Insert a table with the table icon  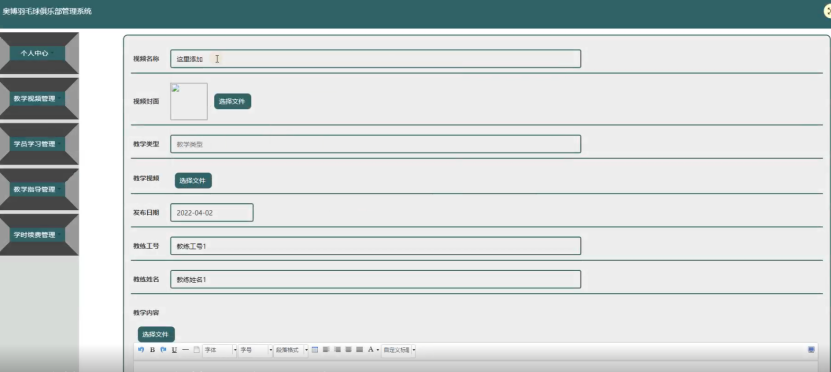[x=315, y=350]
